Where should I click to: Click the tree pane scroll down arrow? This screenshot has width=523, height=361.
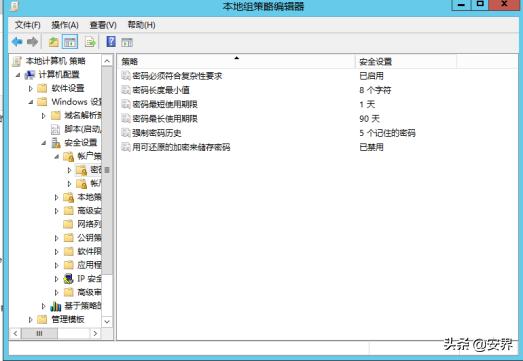click(107, 322)
